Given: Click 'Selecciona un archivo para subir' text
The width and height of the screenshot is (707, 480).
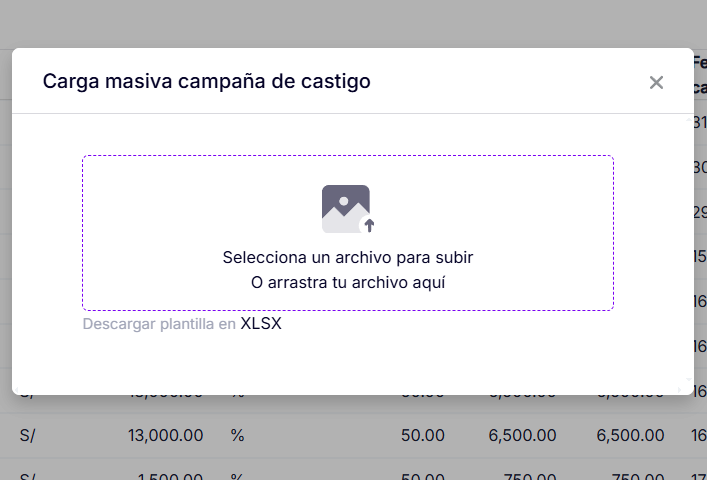Looking at the screenshot, I should (x=347, y=257).
